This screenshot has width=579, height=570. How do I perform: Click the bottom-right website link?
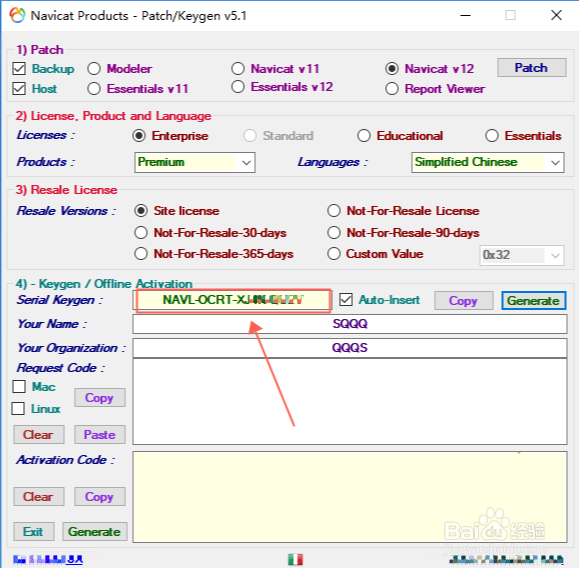[507, 560]
